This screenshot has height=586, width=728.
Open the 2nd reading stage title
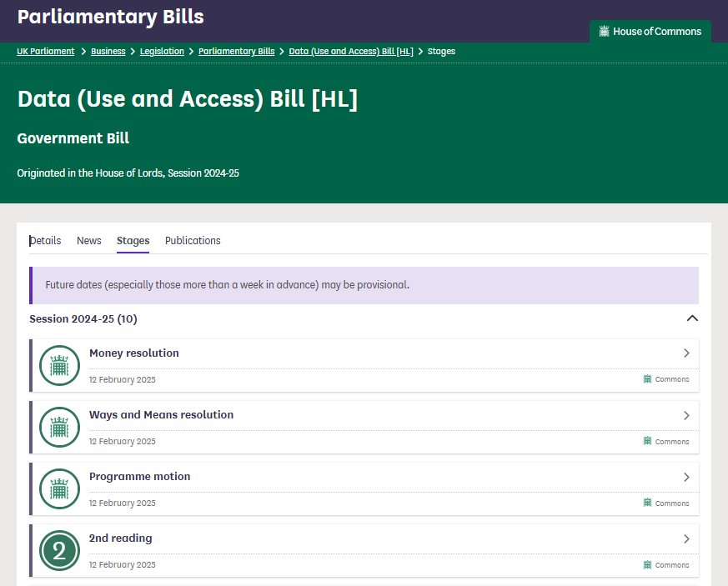[x=120, y=538]
